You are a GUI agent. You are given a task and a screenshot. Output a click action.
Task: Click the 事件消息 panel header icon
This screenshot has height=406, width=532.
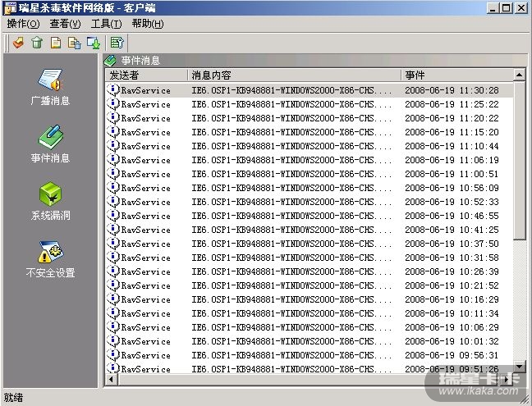110,61
